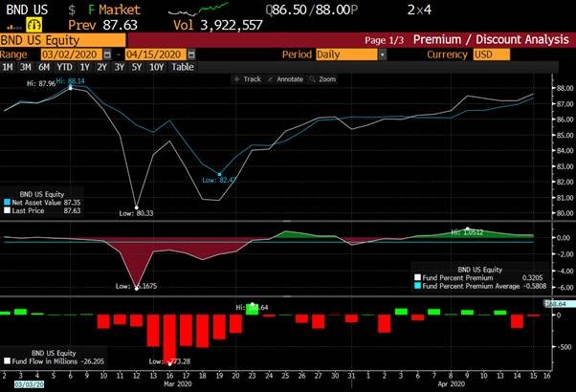
Task: Click the Fund Percent Premium value 0.3205
Action: click(533, 278)
